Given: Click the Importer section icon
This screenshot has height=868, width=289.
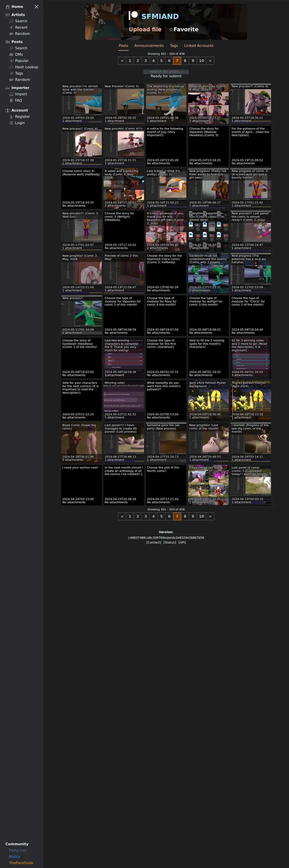Looking at the screenshot, I should pos(8,88).
